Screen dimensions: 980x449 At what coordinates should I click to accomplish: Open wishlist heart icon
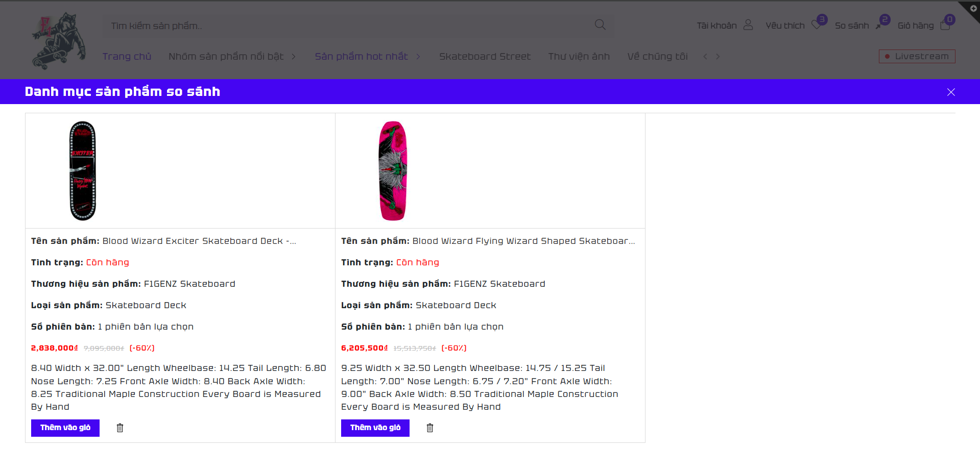point(817,25)
